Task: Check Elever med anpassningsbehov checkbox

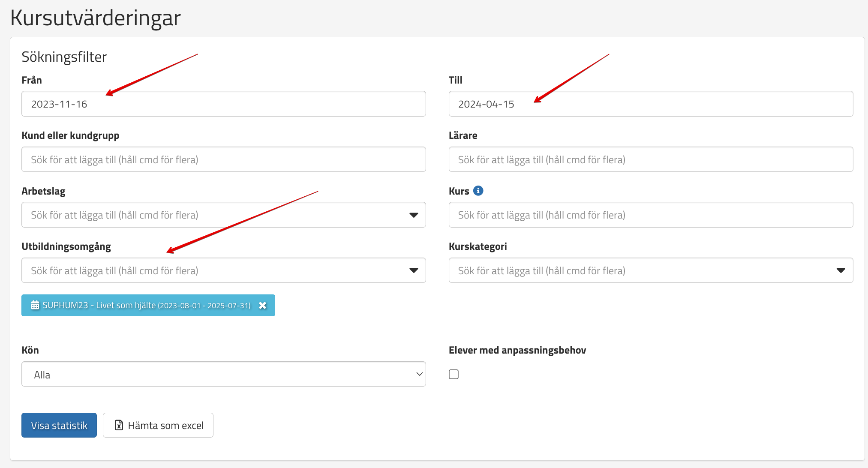Action: [x=454, y=374]
